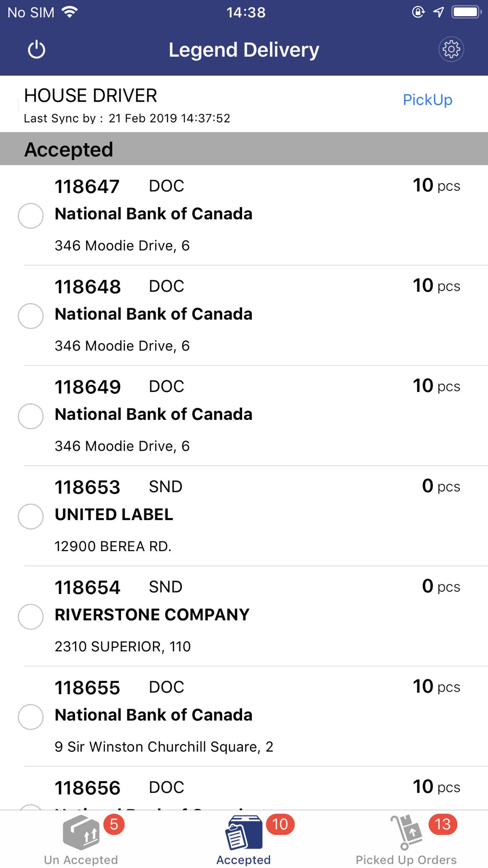This screenshot has height=868, width=488.
Task: Open settings gear icon
Action: pyautogui.click(x=451, y=49)
